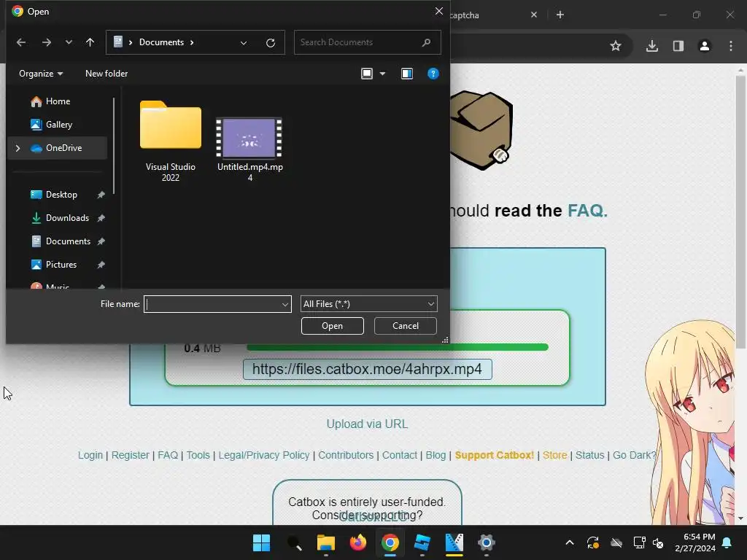Expand the chevron after Documents breadcrumb
This screenshot has height=560, width=747.
(192, 42)
